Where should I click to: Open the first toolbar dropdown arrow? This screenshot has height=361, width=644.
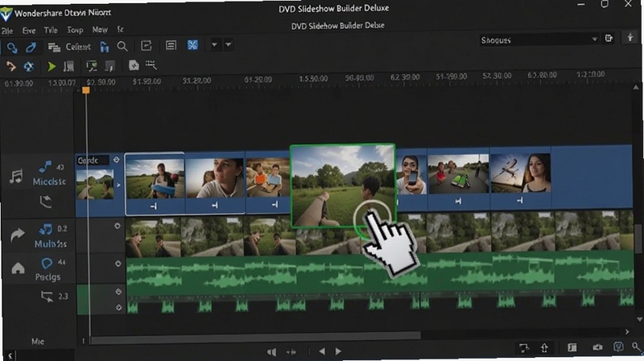click(214, 44)
